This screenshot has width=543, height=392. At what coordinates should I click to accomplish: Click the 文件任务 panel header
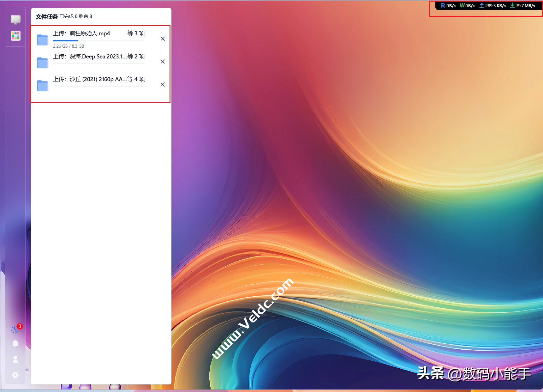point(47,17)
